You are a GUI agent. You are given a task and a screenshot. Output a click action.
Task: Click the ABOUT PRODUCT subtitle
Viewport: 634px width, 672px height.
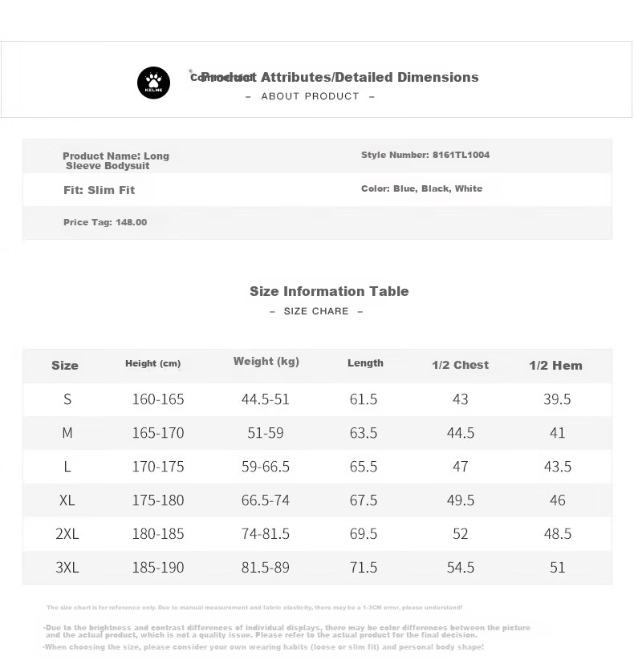pyautogui.click(x=310, y=96)
